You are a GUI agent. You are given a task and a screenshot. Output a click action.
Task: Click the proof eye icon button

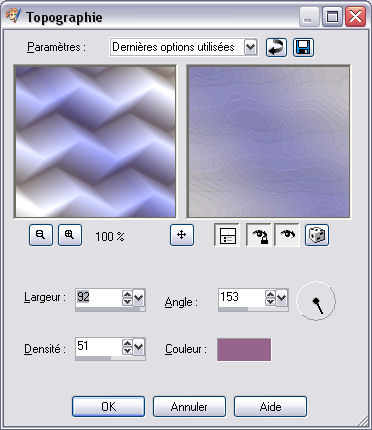click(x=287, y=235)
